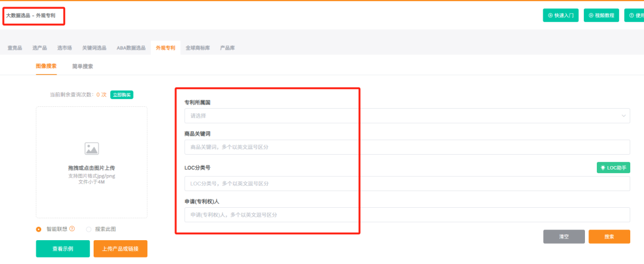Open the 快速入门 quick start guide
644x264 pixels.
pyautogui.click(x=561, y=15)
